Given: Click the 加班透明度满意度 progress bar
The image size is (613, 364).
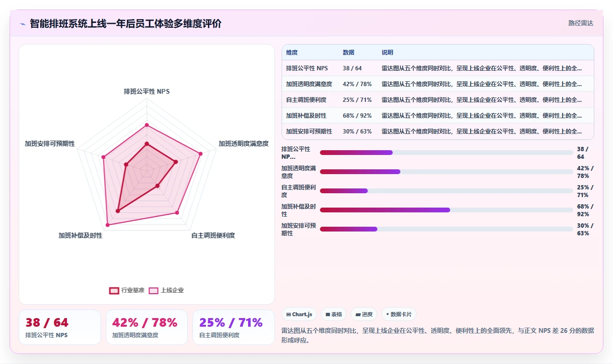Looking at the screenshot, I should pyautogui.click(x=446, y=172).
